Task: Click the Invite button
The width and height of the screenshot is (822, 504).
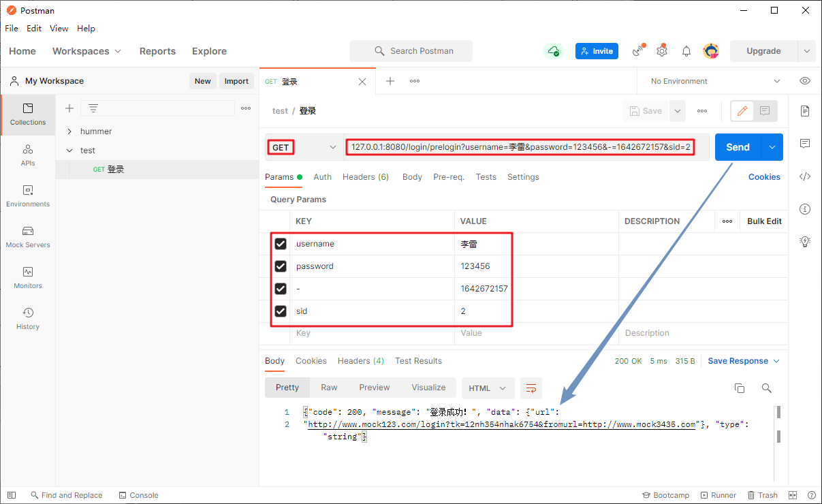Action: (597, 51)
